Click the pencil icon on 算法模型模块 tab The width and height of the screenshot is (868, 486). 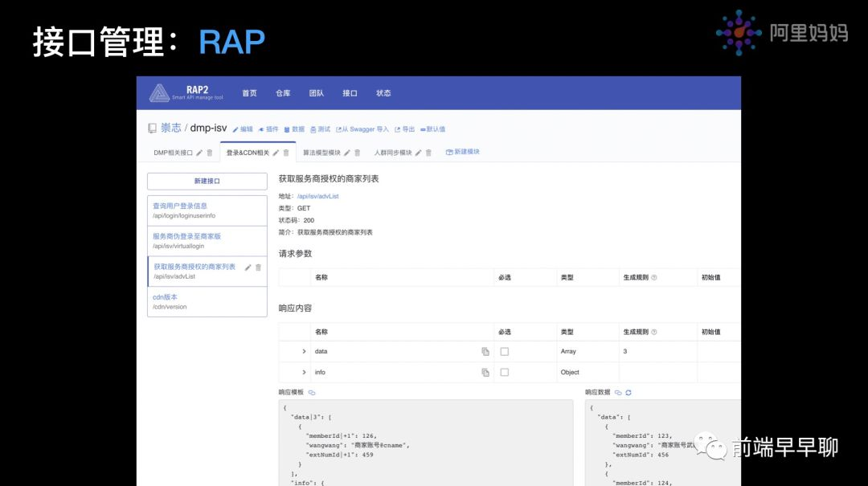pyautogui.click(x=347, y=153)
